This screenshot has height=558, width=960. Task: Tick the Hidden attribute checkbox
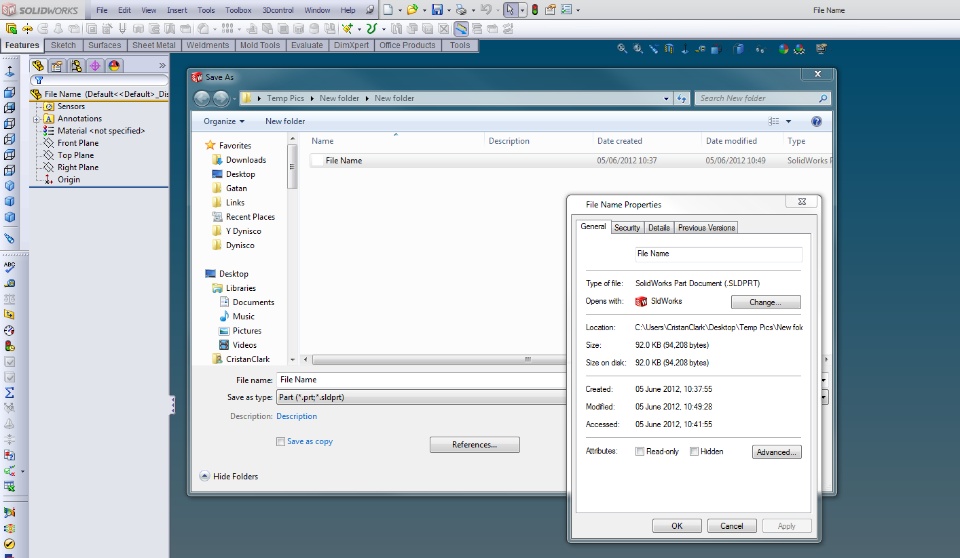[x=694, y=451]
